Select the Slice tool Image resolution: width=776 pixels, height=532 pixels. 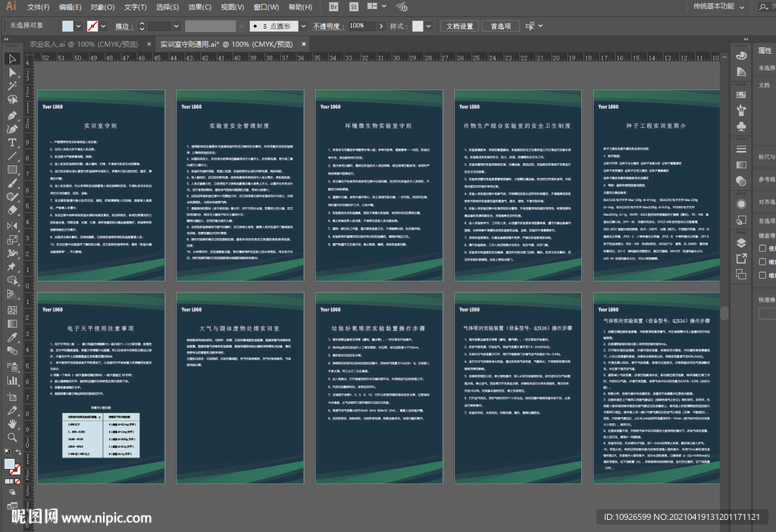12,410
